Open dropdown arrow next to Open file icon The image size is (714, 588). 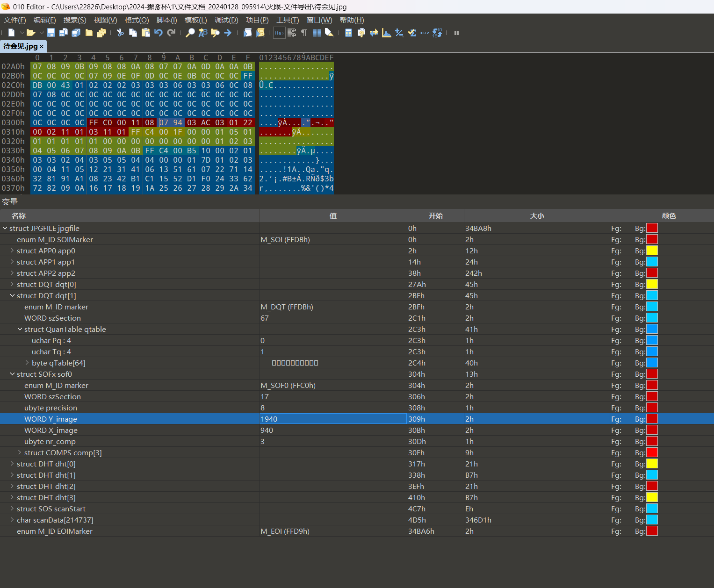[x=42, y=33]
